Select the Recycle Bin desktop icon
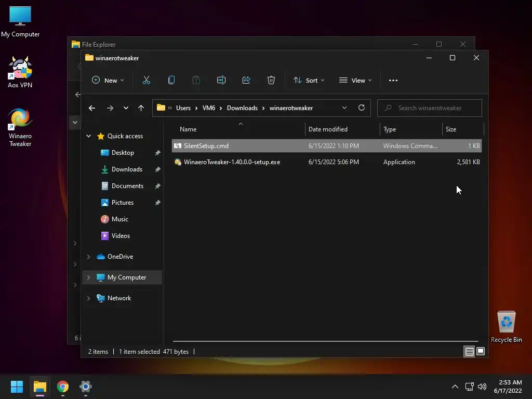Screen dimensions: 532x399 [506, 327]
